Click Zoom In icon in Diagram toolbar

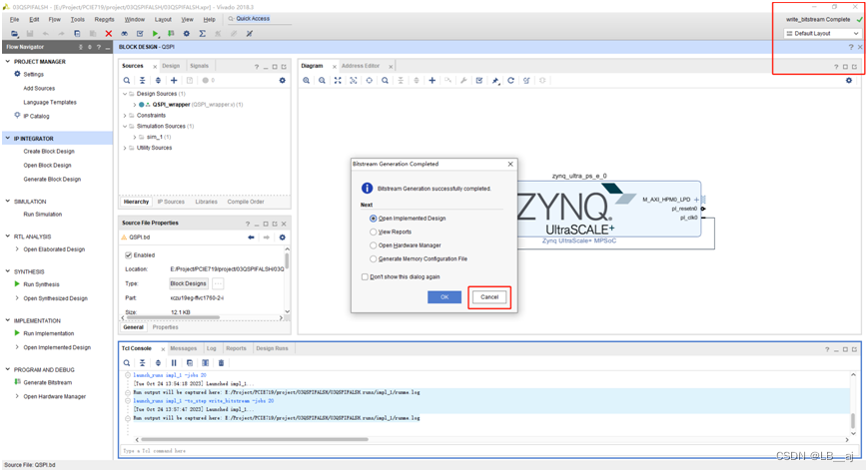pyautogui.click(x=306, y=80)
